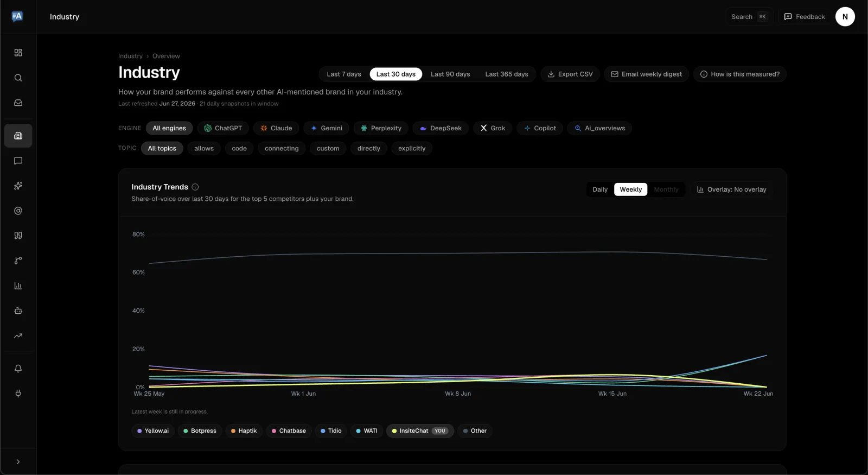Toggle Tidio series in legend
Image resolution: width=868 pixels, height=475 pixels.
click(331, 431)
